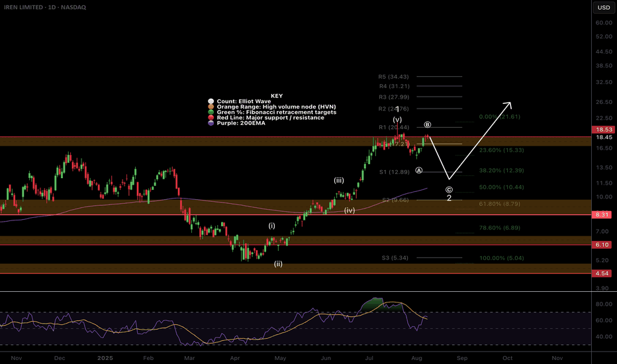Viewport: 617px width, 364px height.
Task: Click 'Orange Range: High volume node (HVN)' text
Action: click(276, 107)
